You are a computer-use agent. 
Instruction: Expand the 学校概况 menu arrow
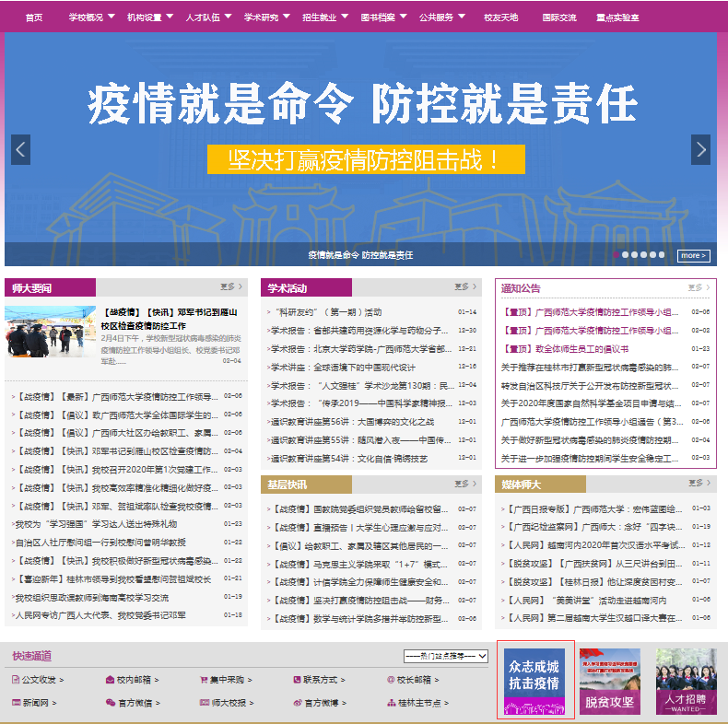(x=112, y=17)
